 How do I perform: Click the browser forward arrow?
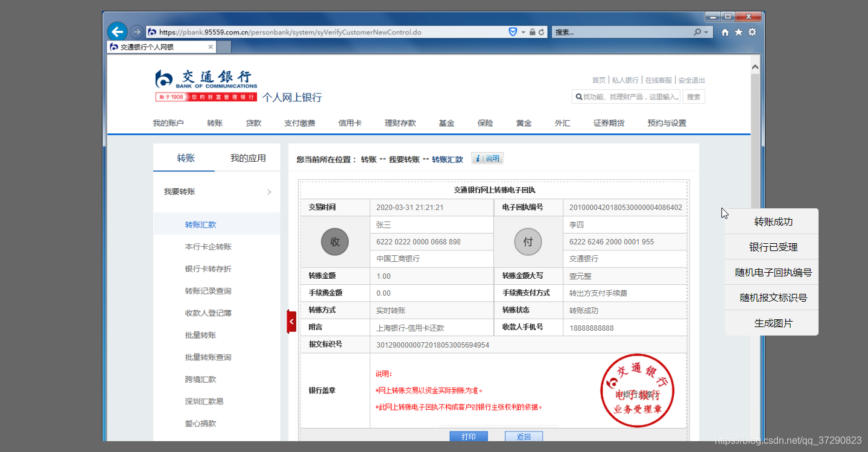click(x=137, y=32)
